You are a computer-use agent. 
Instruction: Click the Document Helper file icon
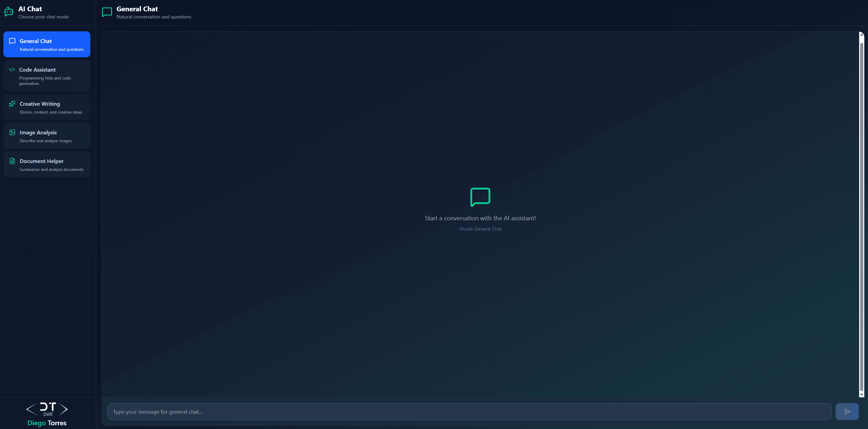pyautogui.click(x=12, y=161)
